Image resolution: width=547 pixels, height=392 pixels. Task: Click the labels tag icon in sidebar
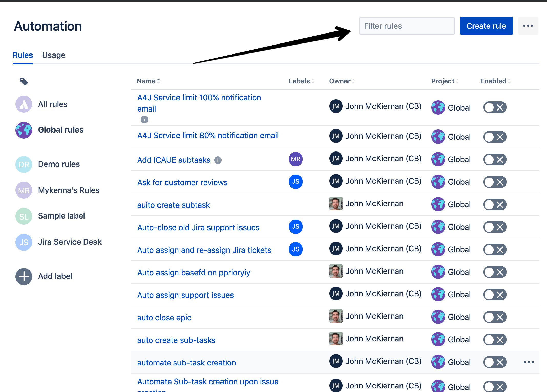[24, 82]
